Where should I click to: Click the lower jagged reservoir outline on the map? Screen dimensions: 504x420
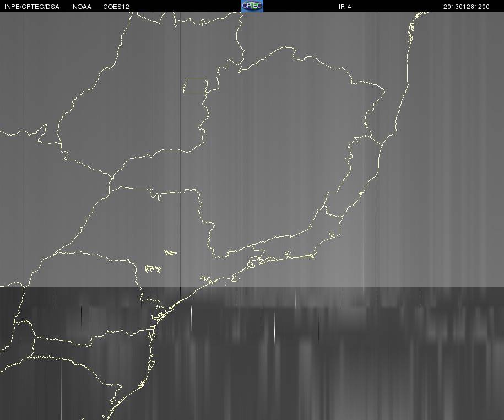(x=153, y=269)
